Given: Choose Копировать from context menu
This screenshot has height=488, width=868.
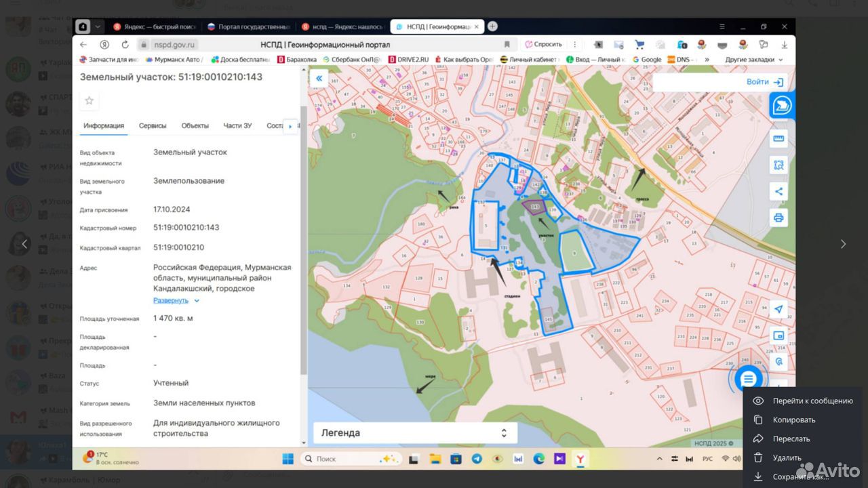Looking at the screenshot, I should (x=803, y=420).
